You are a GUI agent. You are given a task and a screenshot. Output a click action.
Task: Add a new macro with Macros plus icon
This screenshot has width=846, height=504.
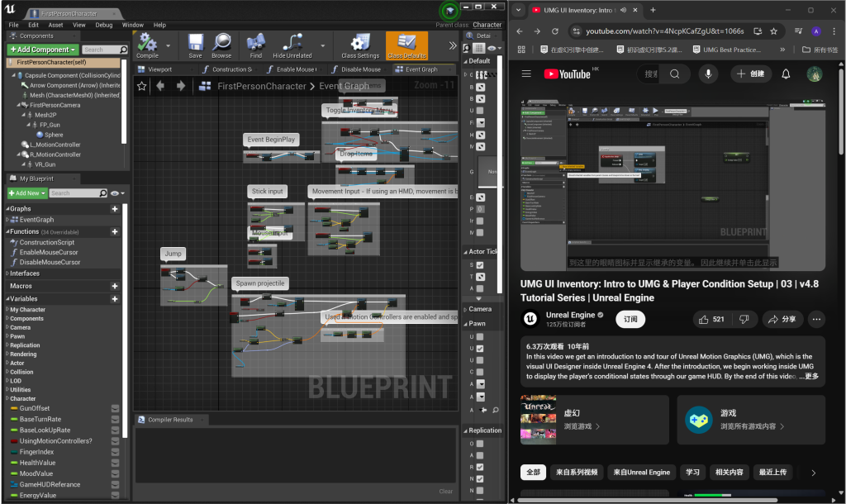click(x=114, y=286)
